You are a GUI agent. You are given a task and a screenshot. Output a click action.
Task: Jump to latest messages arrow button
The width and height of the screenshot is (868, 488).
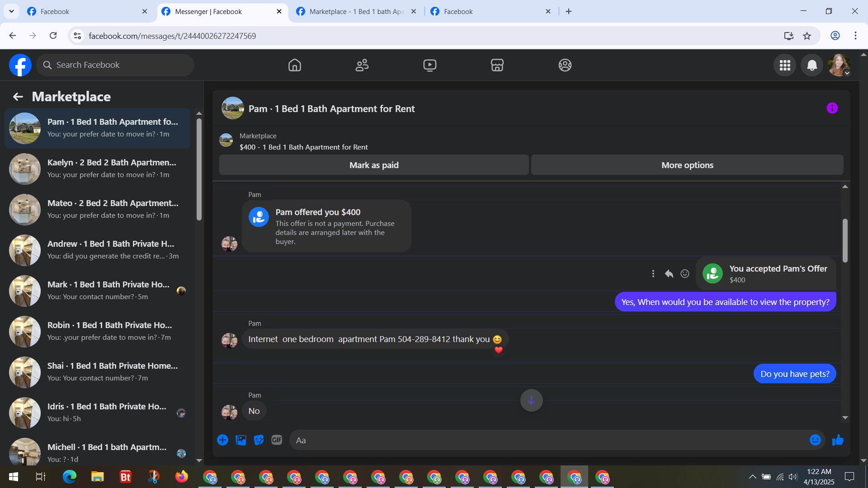[531, 400]
